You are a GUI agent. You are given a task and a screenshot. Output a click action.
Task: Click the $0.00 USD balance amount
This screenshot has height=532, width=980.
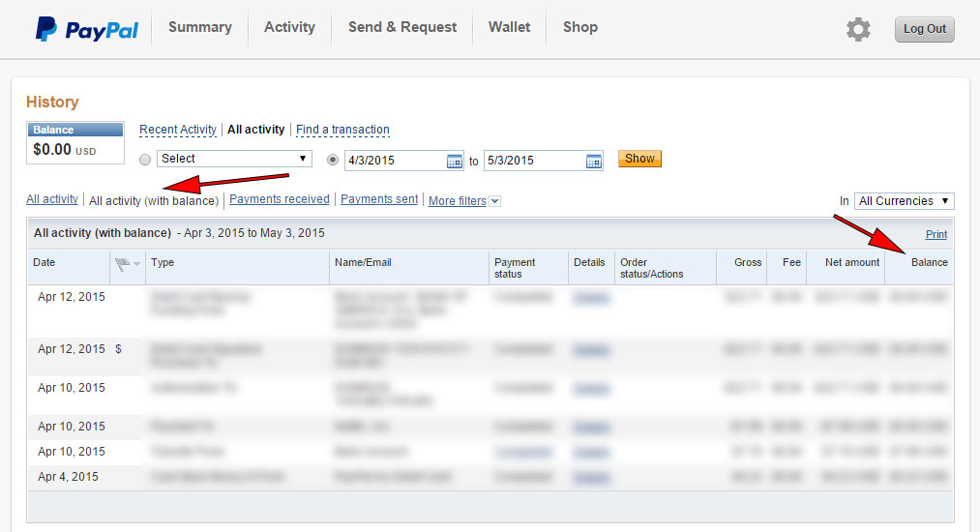point(65,150)
